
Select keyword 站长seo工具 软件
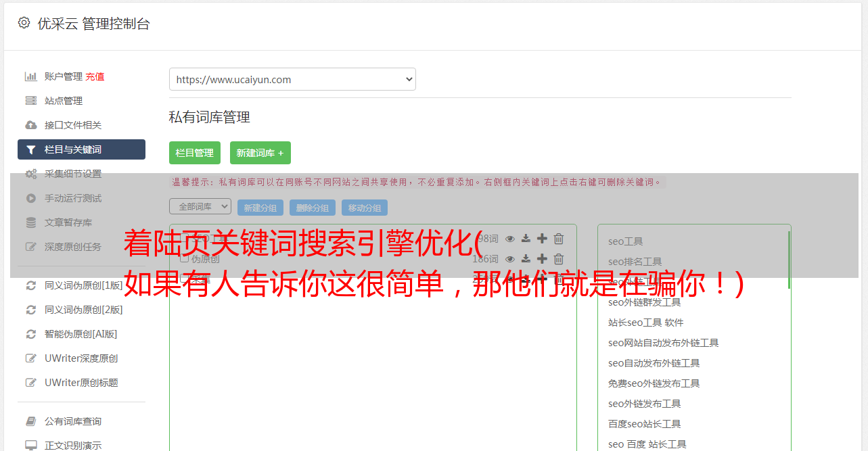pos(646,323)
